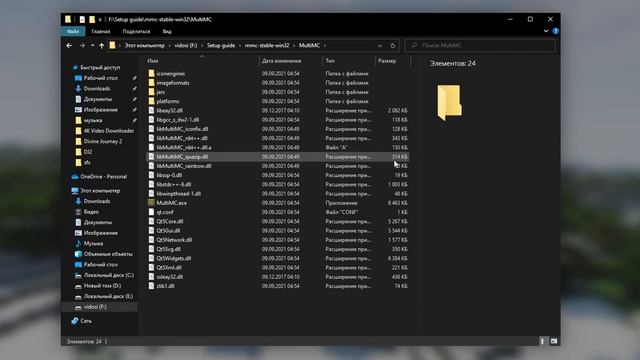This screenshot has height=360, width=640.
Task: Click the Сеть network icon
Action: point(75,321)
